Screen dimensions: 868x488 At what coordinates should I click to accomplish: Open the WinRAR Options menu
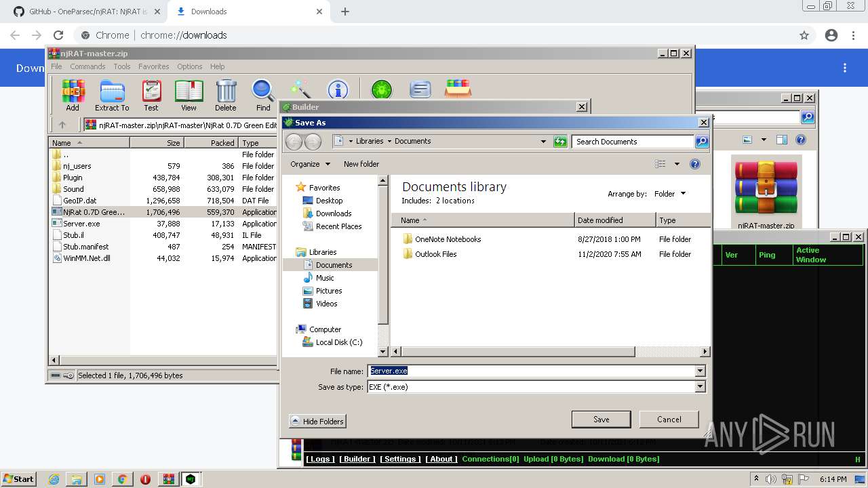190,66
